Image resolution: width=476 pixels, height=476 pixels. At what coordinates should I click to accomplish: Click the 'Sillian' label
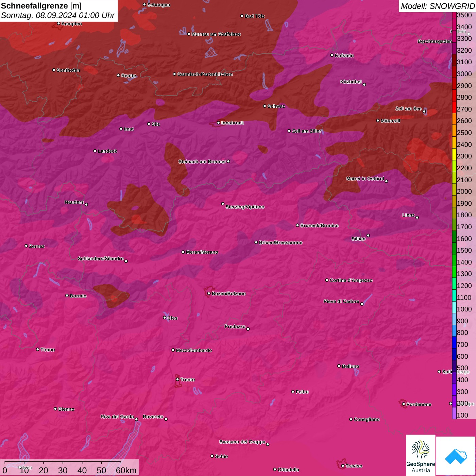click(x=359, y=239)
